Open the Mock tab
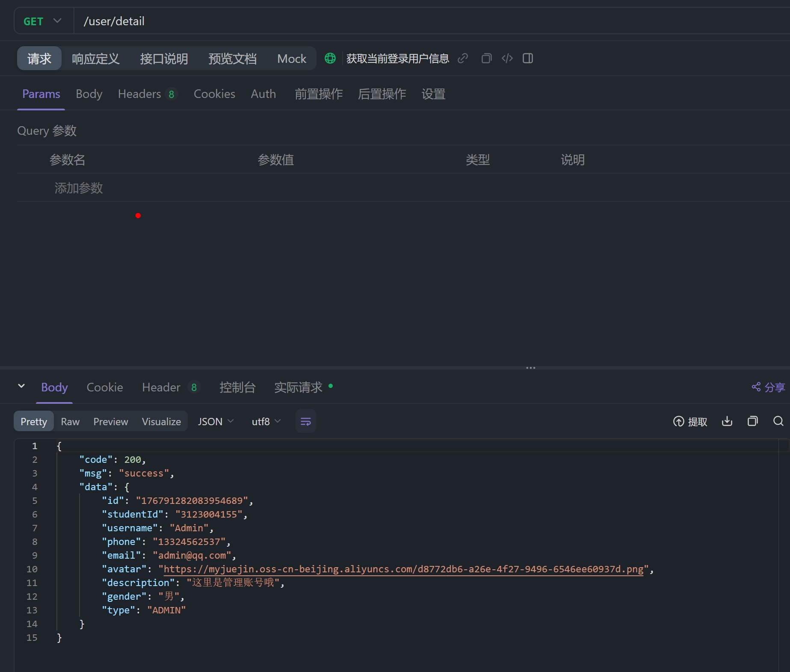The height and width of the screenshot is (672, 790). click(x=292, y=58)
